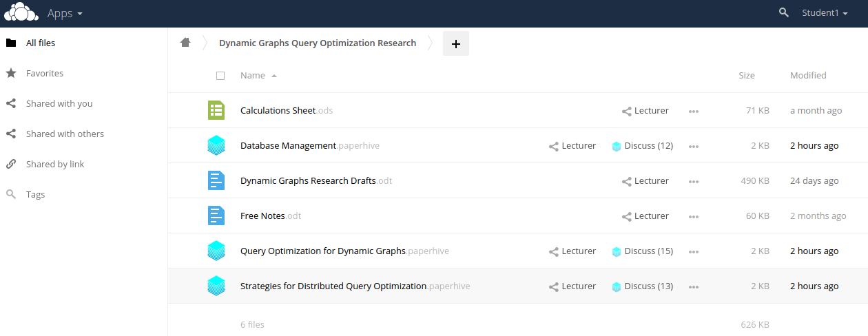Click Lecturer share for Strategies for Distributed Query Optimization

[x=572, y=286]
